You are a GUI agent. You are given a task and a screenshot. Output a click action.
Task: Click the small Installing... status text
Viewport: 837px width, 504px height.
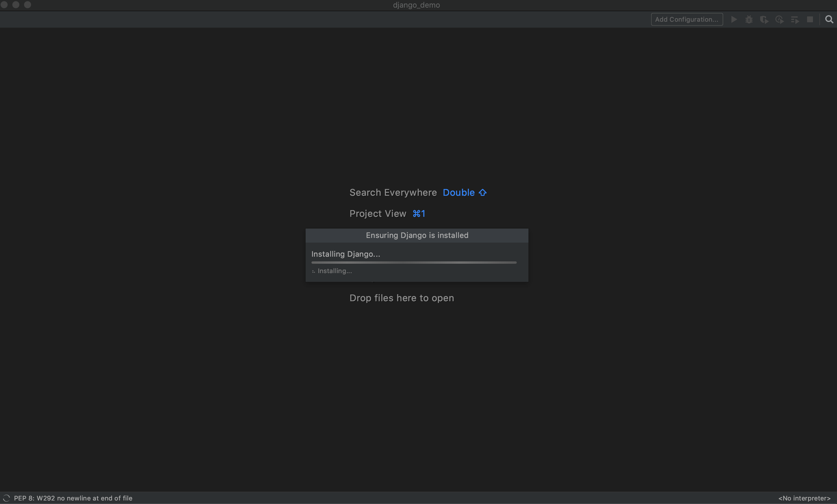(335, 271)
